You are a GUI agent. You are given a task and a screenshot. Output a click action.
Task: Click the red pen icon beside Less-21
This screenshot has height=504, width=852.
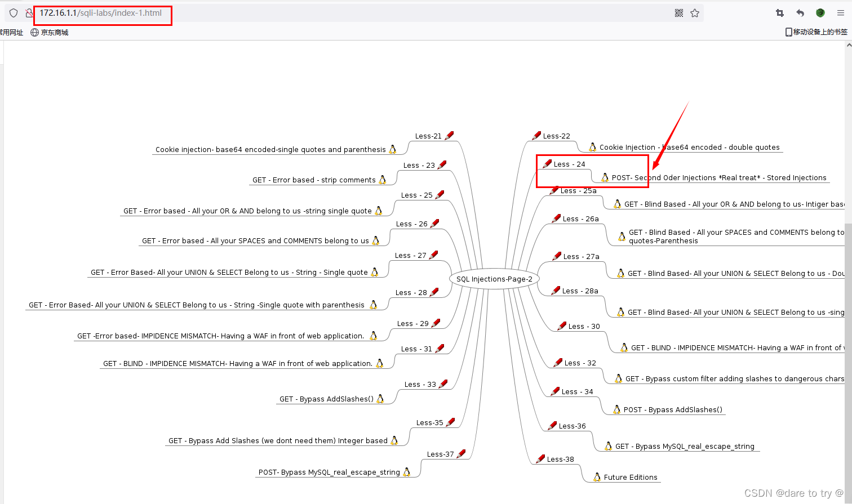(449, 135)
